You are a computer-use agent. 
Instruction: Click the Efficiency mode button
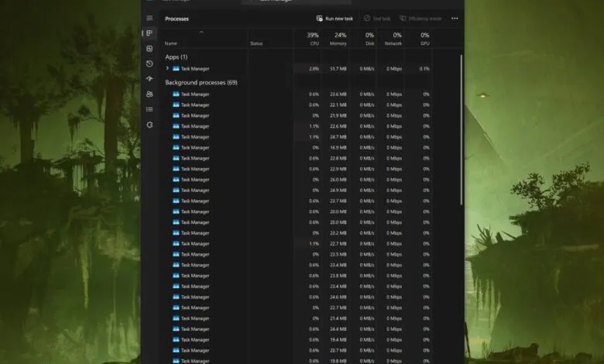[x=420, y=19]
